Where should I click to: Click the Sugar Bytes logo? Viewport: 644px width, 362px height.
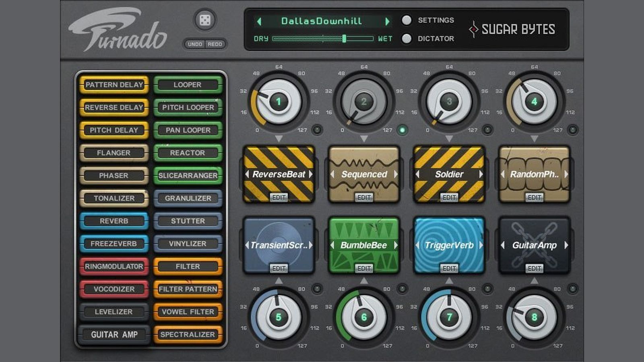tap(512, 29)
